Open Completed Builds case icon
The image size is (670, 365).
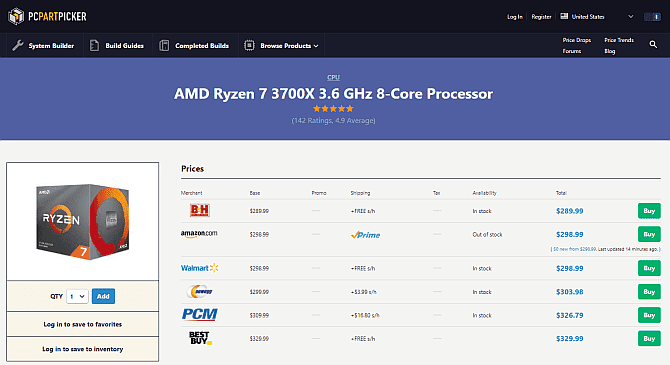164,45
